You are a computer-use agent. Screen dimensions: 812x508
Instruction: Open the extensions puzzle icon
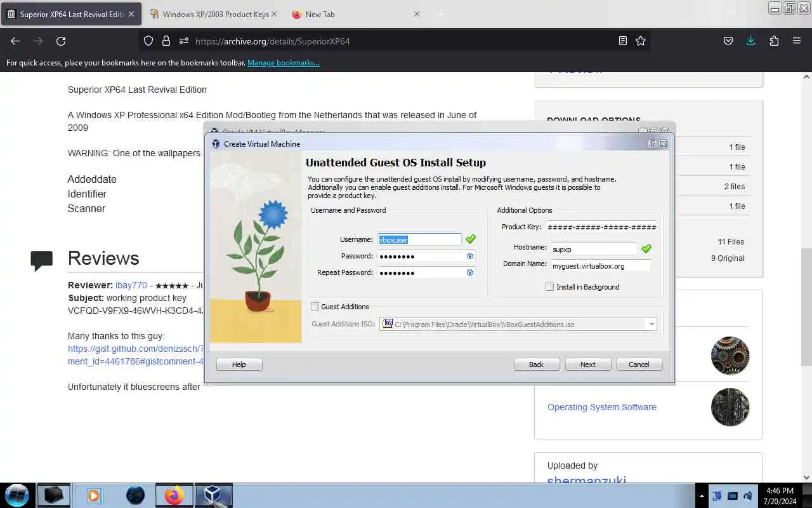pyautogui.click(x=774, y=41)
